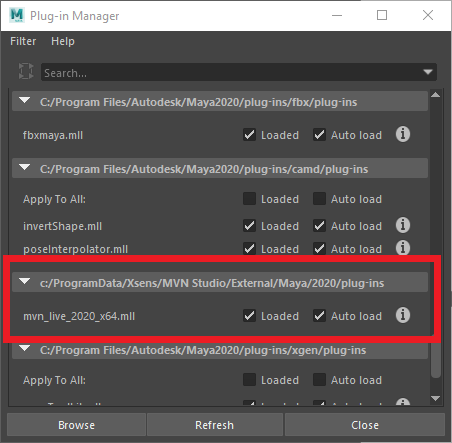Viewport: 452px width, 443px height.
Task: Uncheck Loaded for fbxmaya.mll
Action: pos(249,135)
